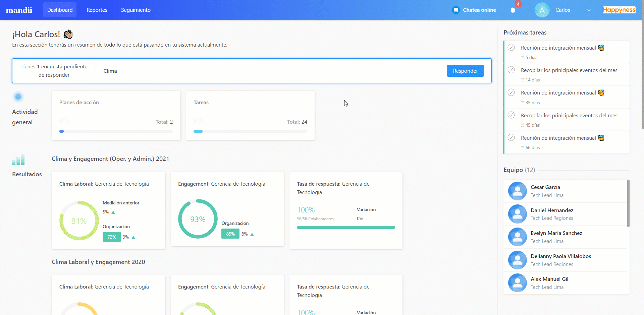
Task: Click the 'Total: 24' value
Action: [x=297, y=122]
